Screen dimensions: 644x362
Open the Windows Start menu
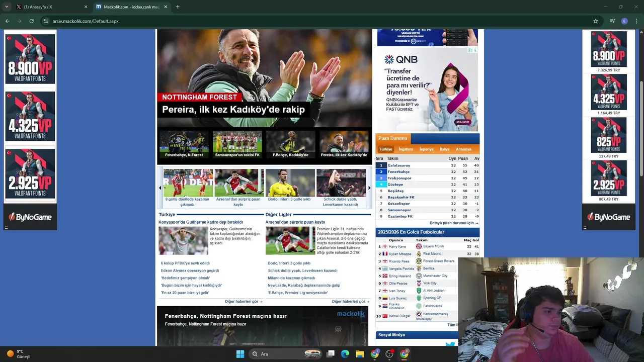[240, 354]
